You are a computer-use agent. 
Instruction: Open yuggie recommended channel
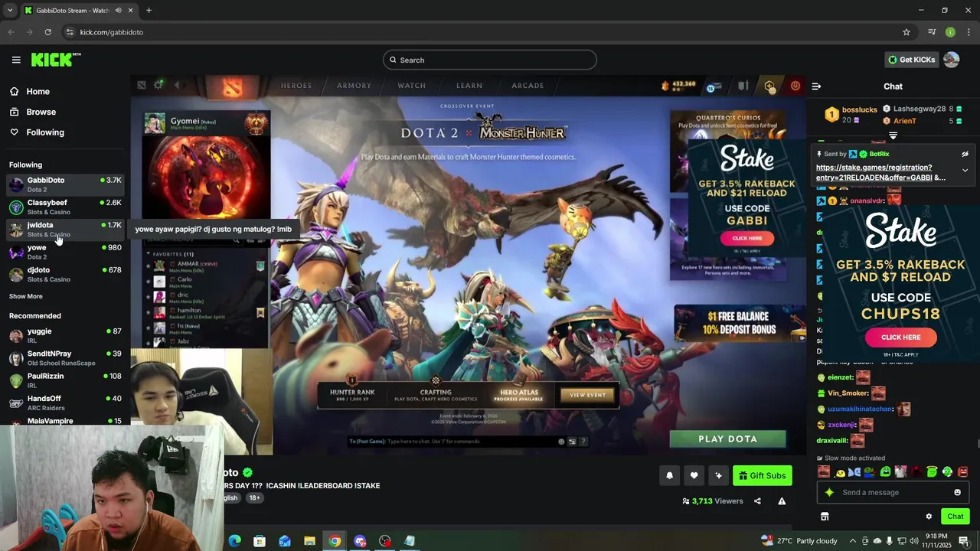coord(65,335)
